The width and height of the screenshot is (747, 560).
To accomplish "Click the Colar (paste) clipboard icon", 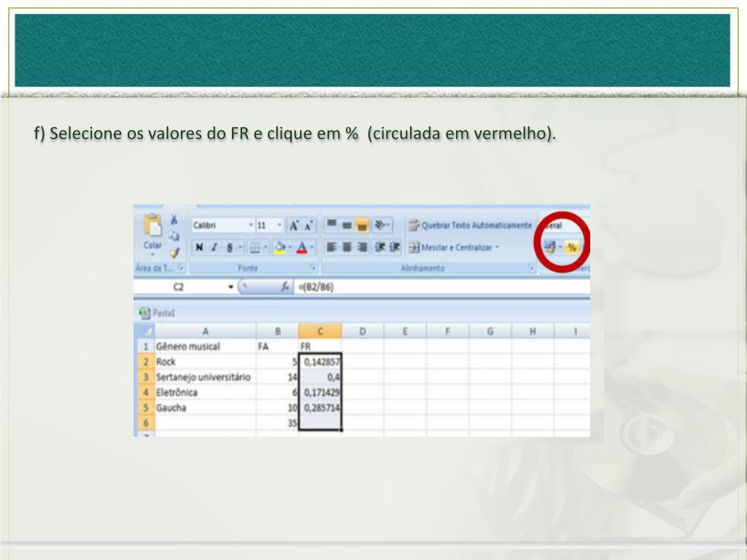I will [153, 225].
